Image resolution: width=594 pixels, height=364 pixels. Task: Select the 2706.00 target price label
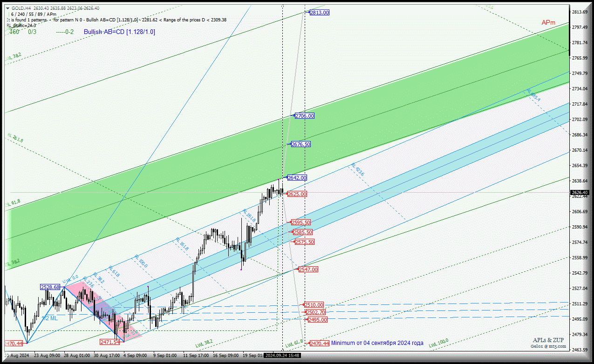coord(304,116)
